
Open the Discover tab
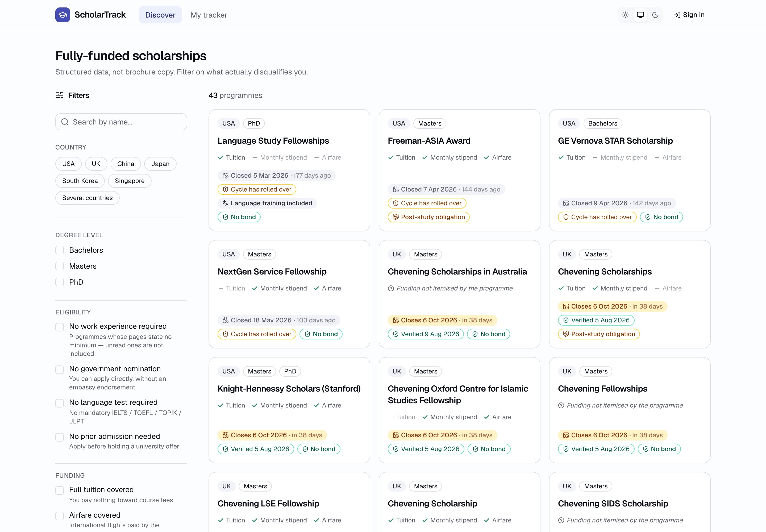(160, 15)
